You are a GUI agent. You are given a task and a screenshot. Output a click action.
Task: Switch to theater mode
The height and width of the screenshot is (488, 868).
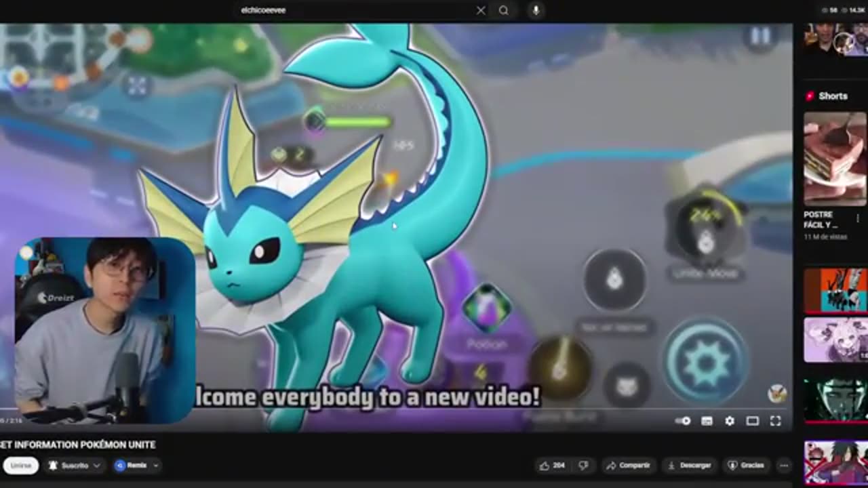(753, 421)
